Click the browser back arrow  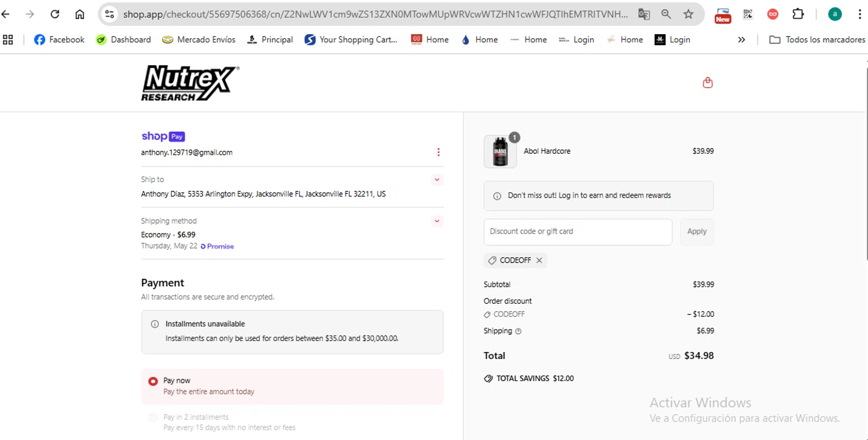pos(6,14)
